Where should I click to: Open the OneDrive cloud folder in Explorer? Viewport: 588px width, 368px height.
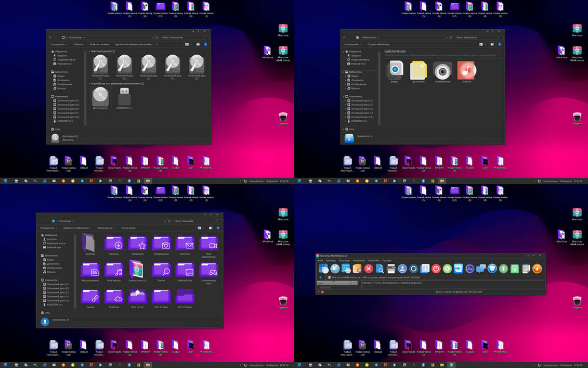114,295
